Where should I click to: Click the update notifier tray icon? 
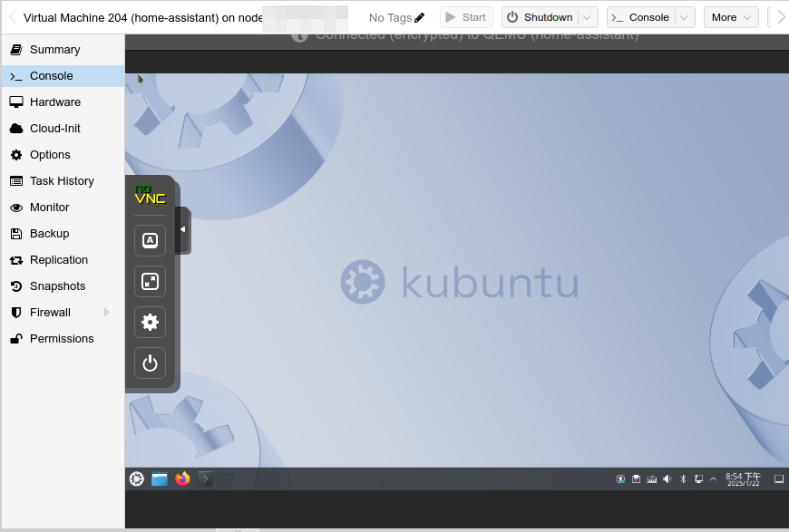[620, 479]
